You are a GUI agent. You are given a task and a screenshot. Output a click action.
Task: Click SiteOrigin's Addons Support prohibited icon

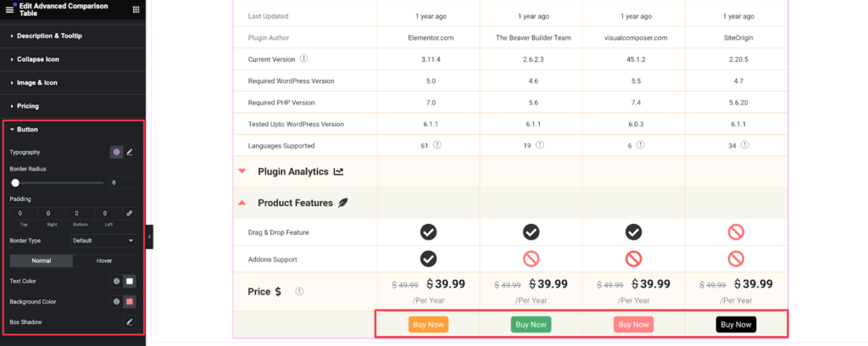click(736, 259)
